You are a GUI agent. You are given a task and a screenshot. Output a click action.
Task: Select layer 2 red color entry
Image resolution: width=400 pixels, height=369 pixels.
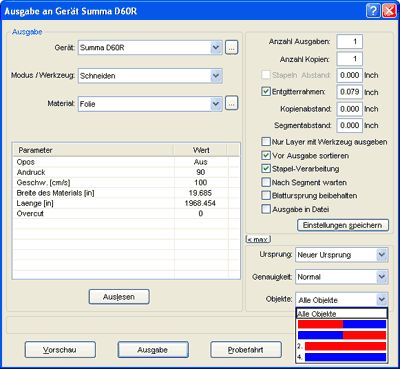342,346
